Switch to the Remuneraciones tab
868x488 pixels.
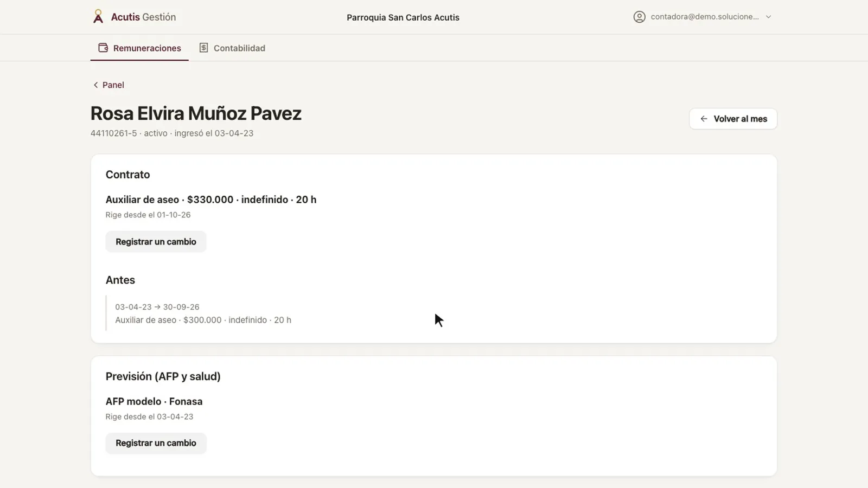pyautogui.click(x=139, y=48)
